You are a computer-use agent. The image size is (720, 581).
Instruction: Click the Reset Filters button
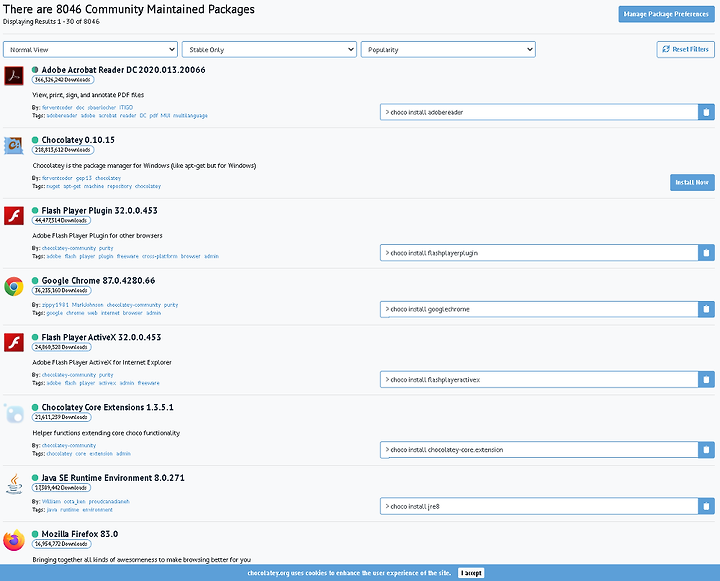[x=686, y=49]
